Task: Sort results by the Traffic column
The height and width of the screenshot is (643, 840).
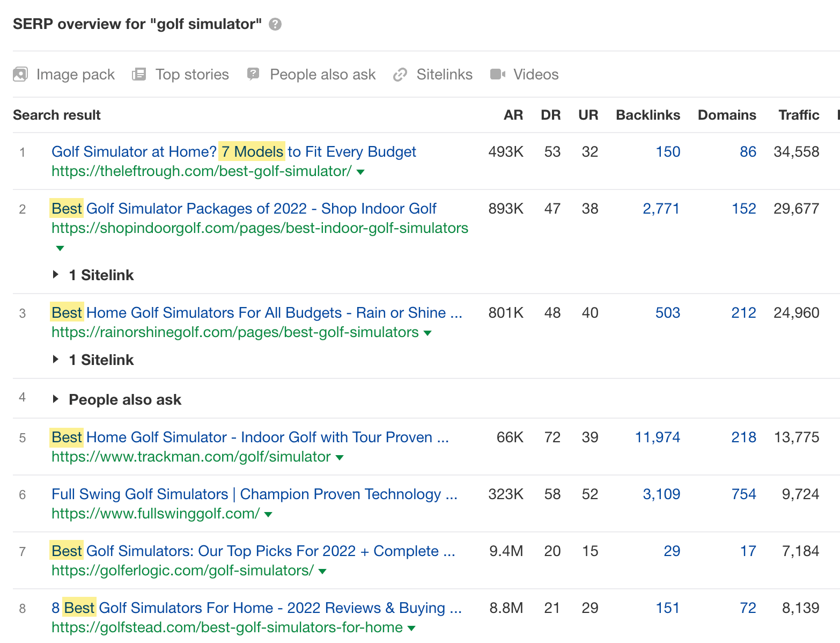Action: coord(799,114)
